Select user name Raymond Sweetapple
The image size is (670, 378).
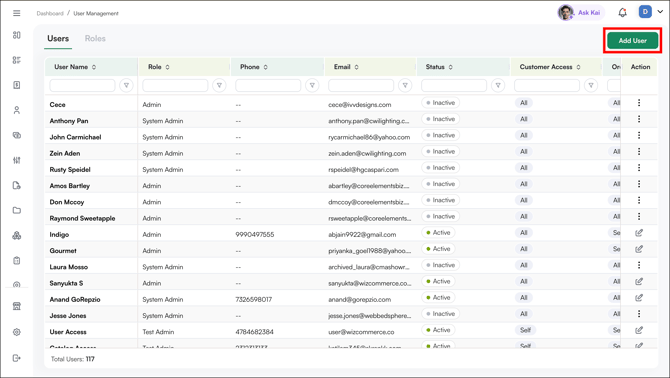tap(82, 218)
